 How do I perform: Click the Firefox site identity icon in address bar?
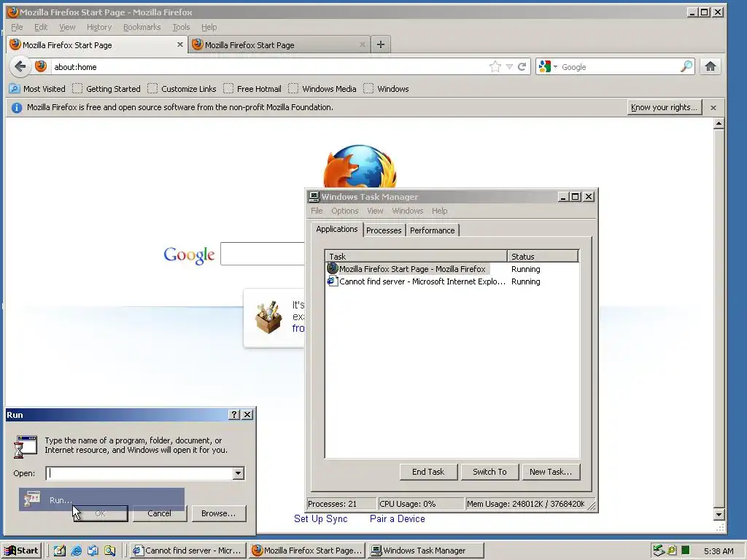click(x=41, y=66)
